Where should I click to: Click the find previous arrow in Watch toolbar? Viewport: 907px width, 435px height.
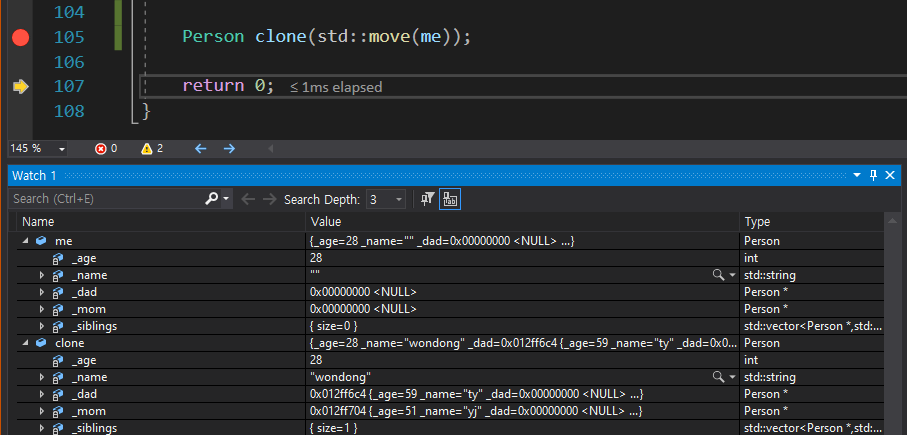tap(248, 199)
